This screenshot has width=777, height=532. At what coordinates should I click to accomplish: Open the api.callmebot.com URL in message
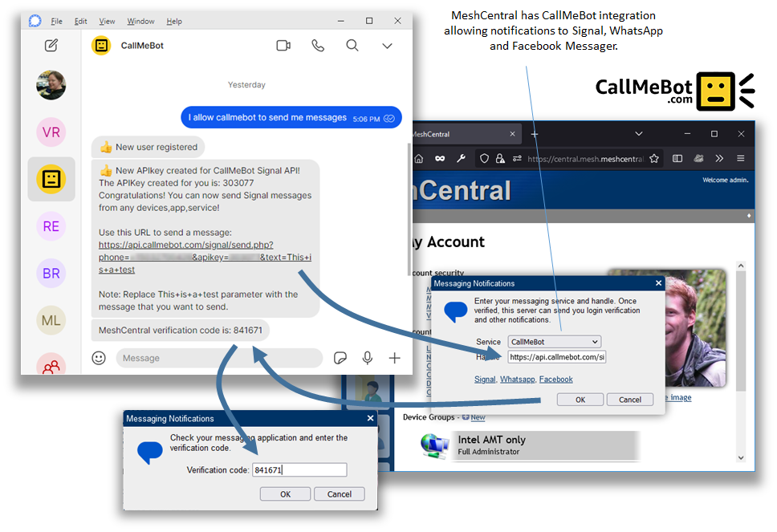click(x=186, y=245)
